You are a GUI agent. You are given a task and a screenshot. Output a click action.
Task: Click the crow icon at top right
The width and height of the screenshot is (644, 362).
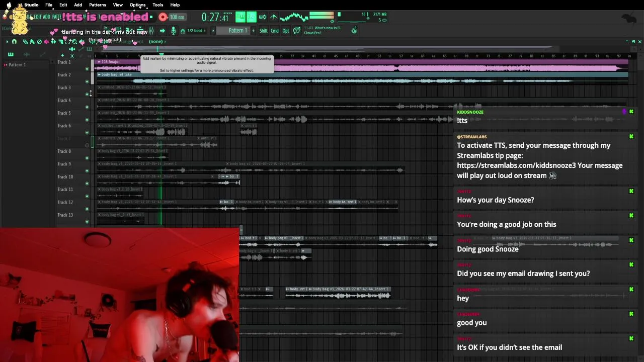click(x=629, y=19)
